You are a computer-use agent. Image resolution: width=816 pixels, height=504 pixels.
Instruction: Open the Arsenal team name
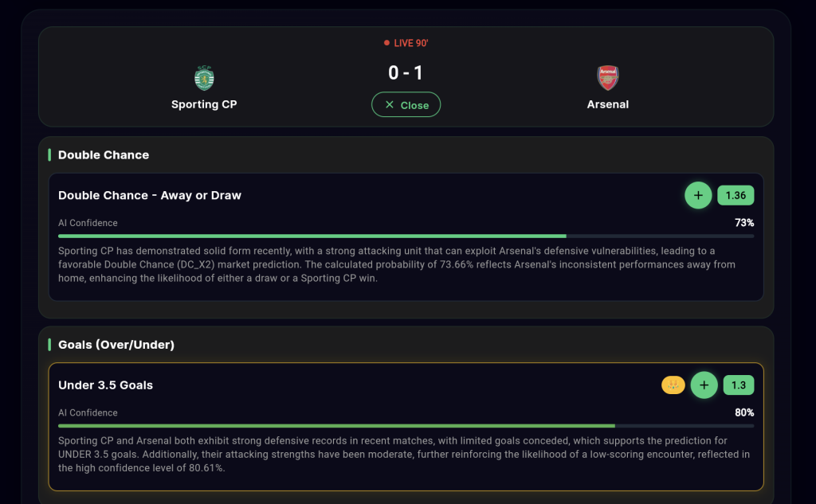click(608, 104)
